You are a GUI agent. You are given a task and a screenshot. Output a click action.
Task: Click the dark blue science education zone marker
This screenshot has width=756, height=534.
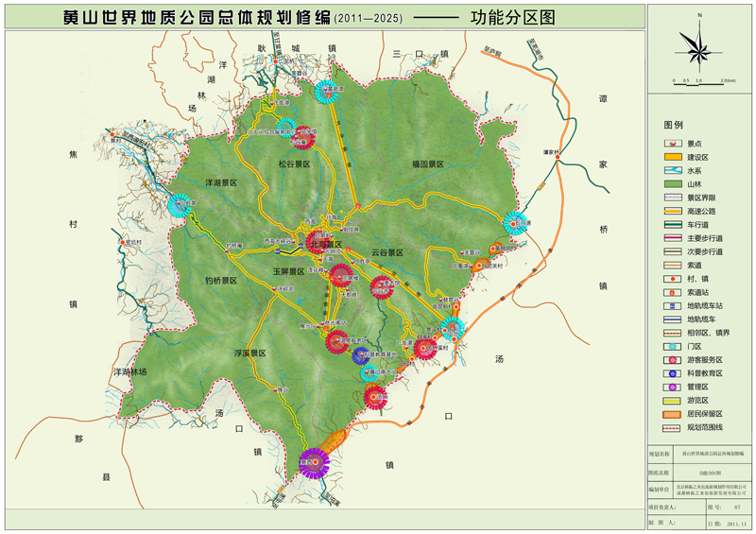[360, 355]
